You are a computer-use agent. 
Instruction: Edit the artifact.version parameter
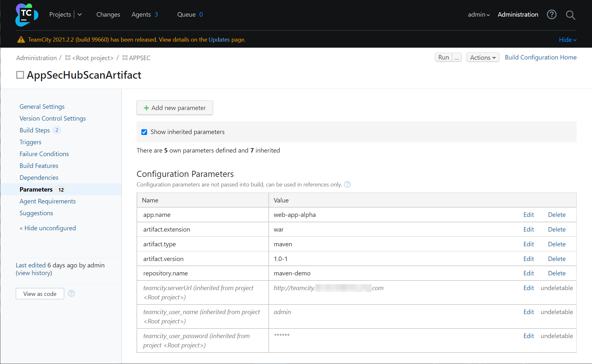(528, 259)
